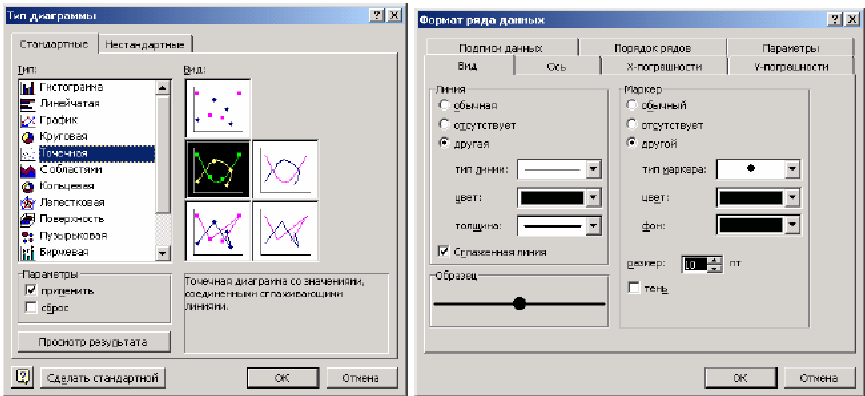865x396 pixels.
Task: Click the marker цвет black swatch
Action: coord(751,197)
